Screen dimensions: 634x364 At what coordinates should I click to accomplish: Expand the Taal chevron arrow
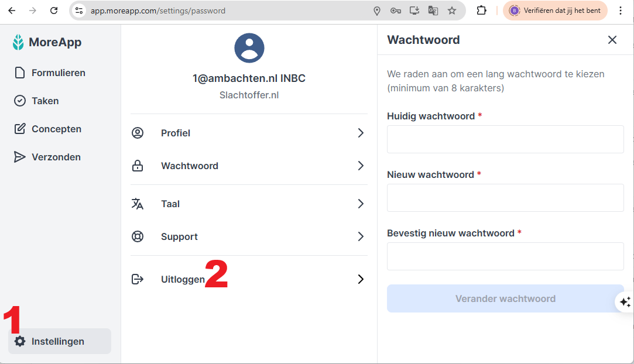click(361, 204)
